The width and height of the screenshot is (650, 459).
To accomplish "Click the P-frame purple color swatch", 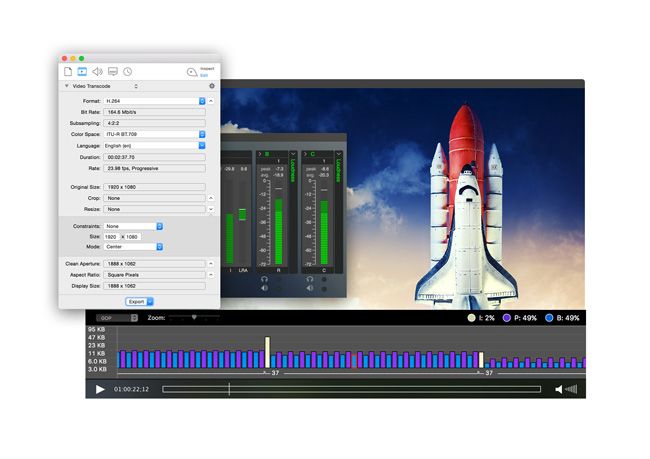I will [507, 318].
